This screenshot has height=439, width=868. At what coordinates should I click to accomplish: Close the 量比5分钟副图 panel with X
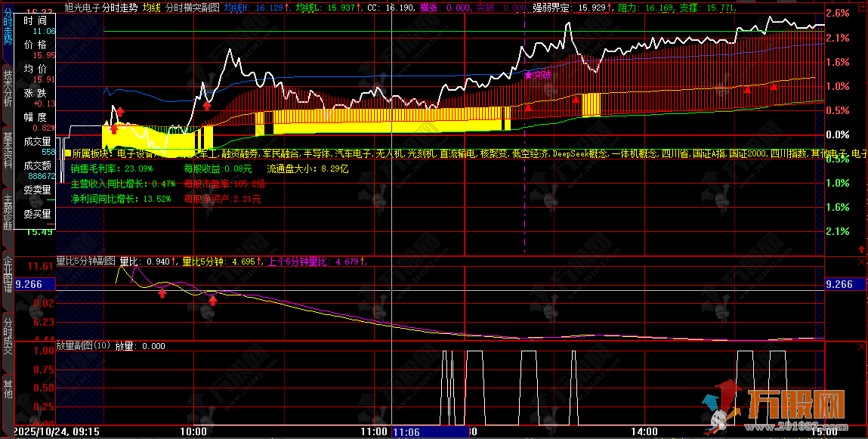pyautogui.click(x=862, y=261)
